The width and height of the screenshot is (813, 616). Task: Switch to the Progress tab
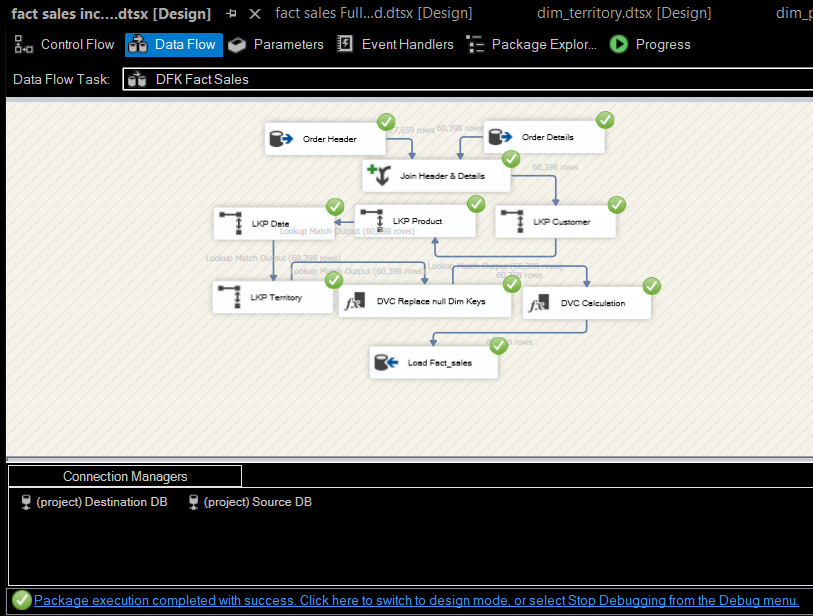tap(650, 44)
